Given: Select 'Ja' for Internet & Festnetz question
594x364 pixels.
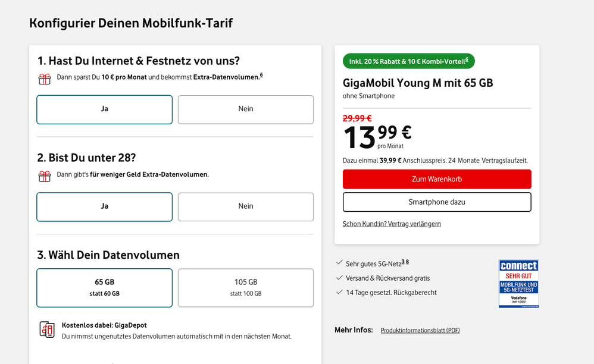Looking at the screenshot, I should point(104,109).
